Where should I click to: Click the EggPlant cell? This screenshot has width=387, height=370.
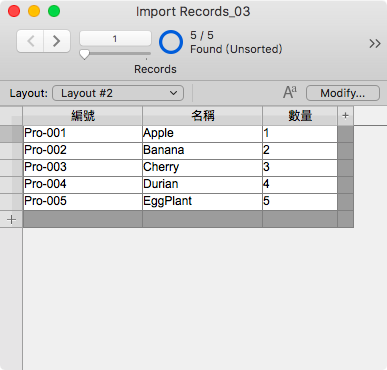point(202,201)
